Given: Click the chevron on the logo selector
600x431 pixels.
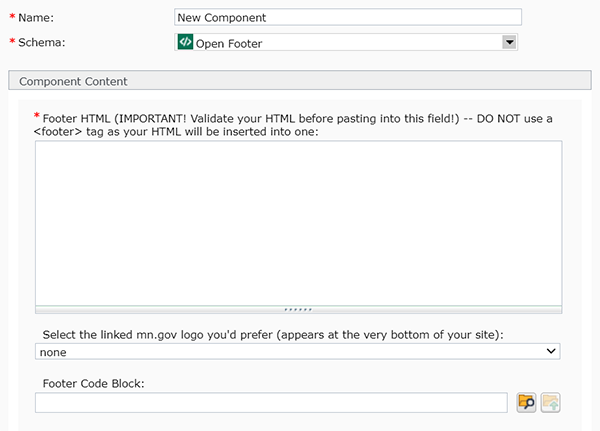Looking at the screenshot, I should [551, 351].
